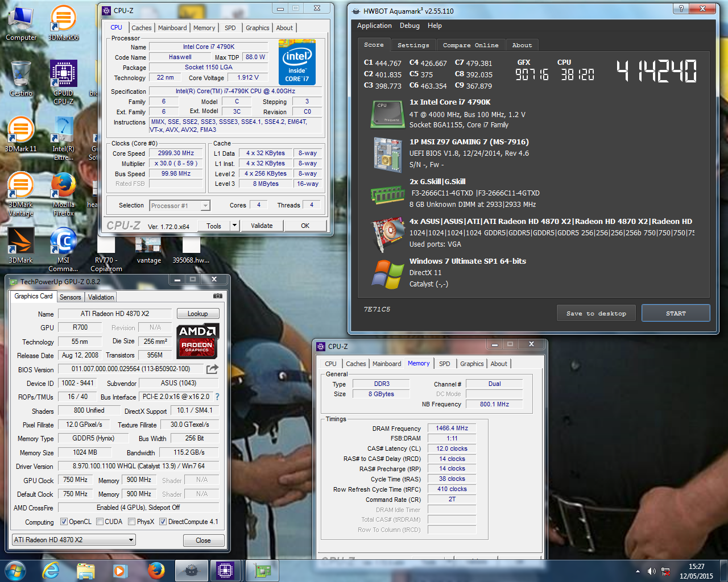The height and width of the screenshot is (582, 728).
Task: Show hidden tray icons arrow
Action: (638, 571)
